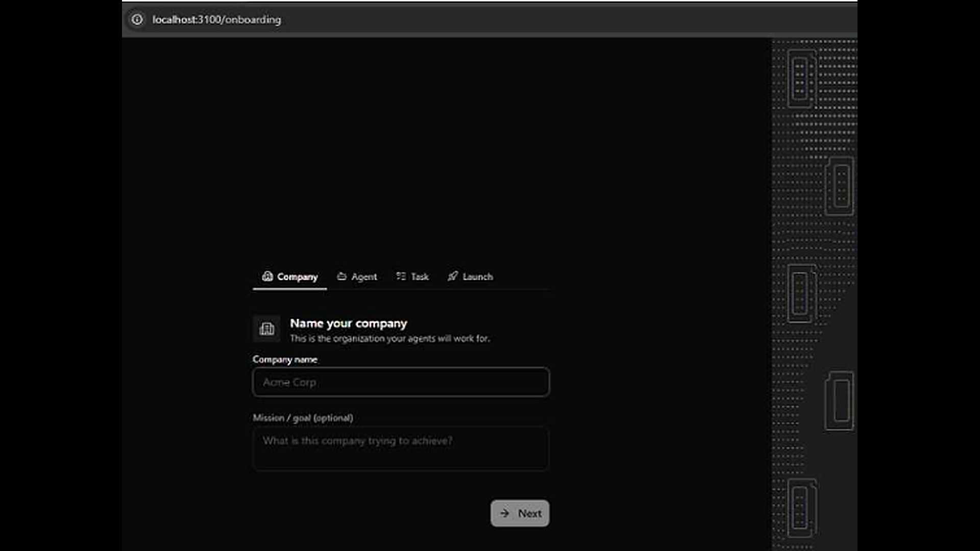Click the arrow icon inside Next button
The width and height of the screenshot is (980, 551).
[504, 513]
